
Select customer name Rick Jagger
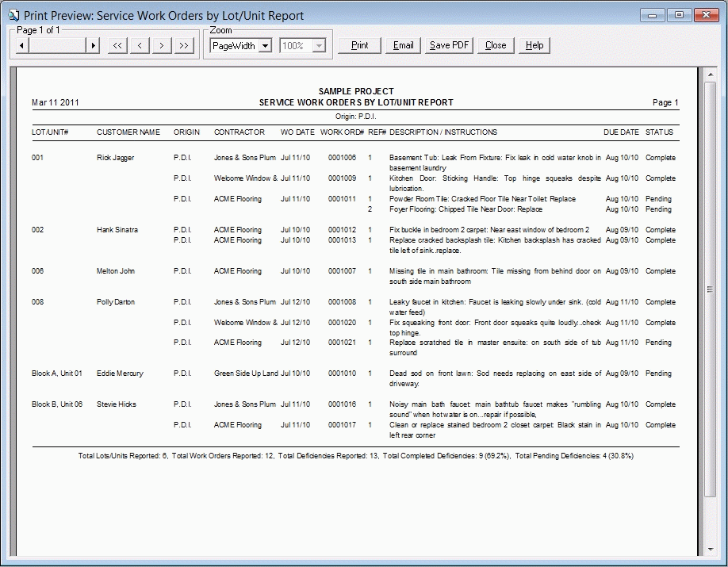[116, 158]
